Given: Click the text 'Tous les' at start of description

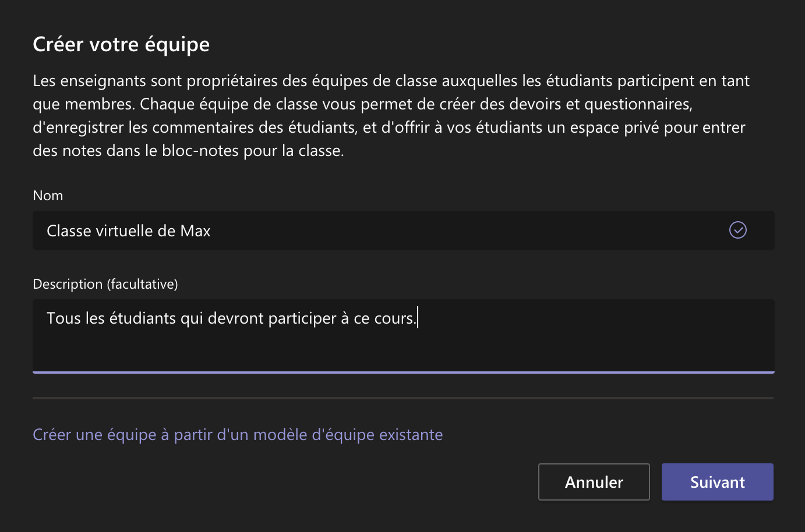Looking at the screenshot, I should point(76,318).
